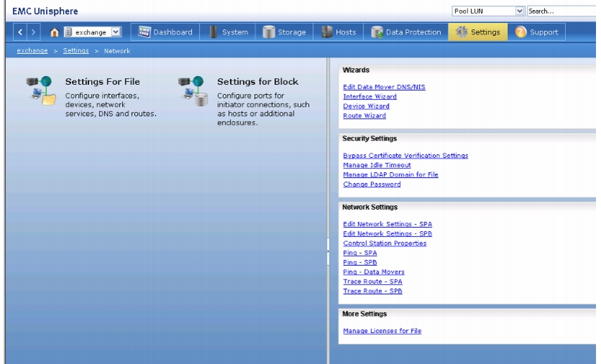Click the Change Password link
The height and width of the screenshot is (364, 601).
pyautogui.click(x=372, y=185)
